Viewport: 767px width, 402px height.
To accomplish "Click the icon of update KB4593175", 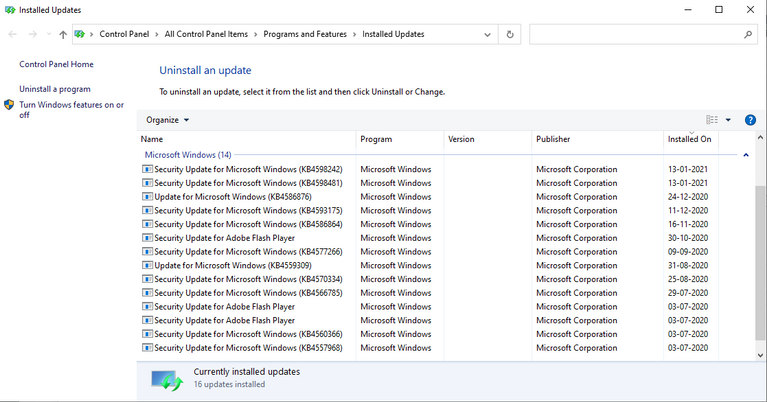I will [147, 210].
